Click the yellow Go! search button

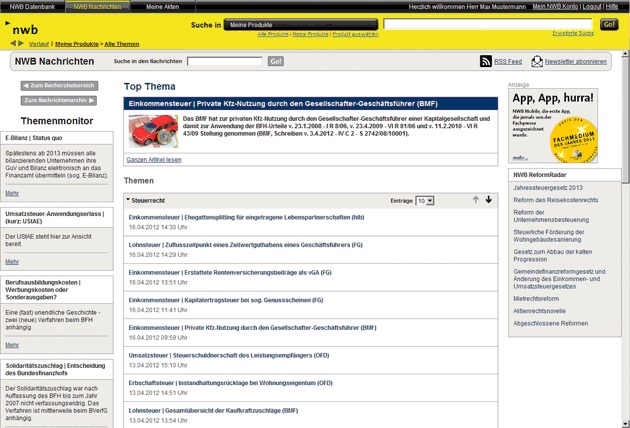click(x=609, y=23)
